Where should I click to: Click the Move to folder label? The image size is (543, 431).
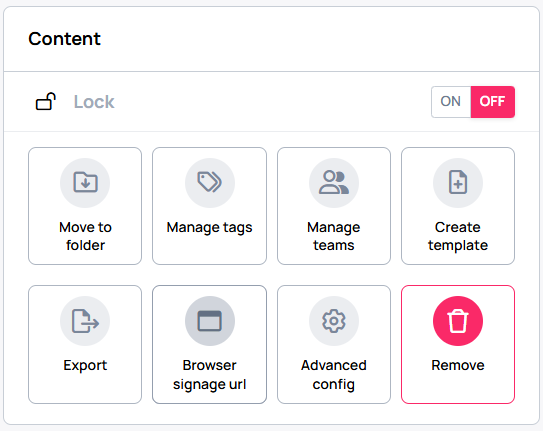85,236
